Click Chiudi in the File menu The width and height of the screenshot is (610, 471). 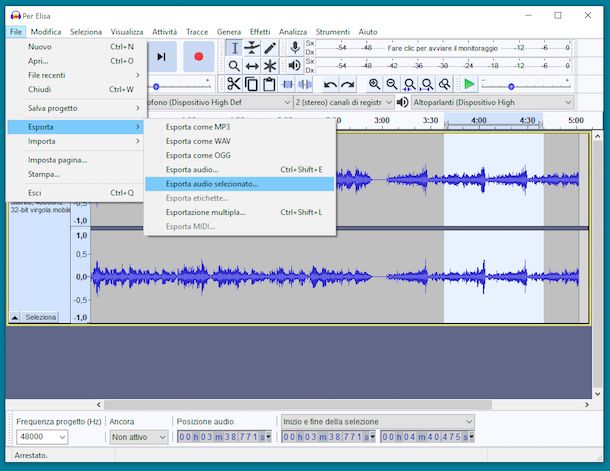77,89
